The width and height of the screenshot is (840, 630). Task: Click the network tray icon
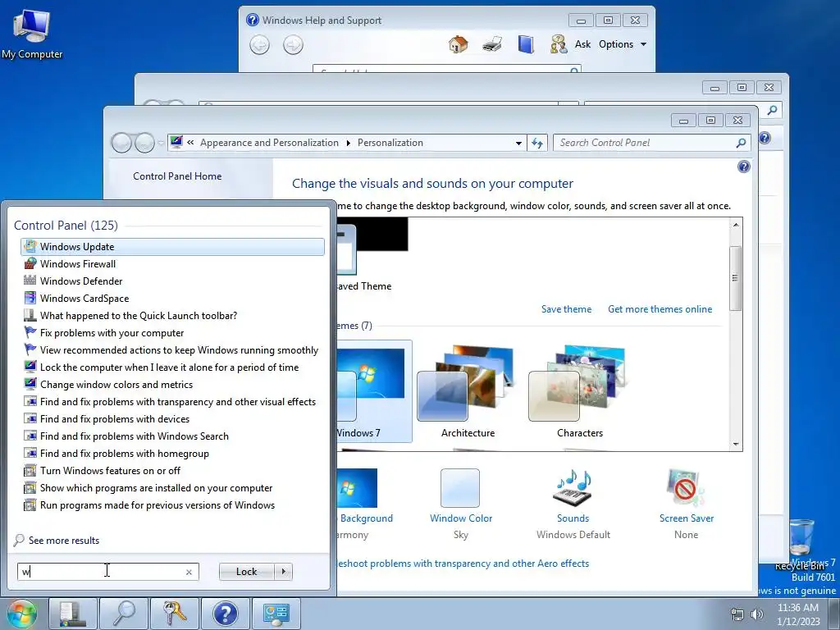(737, 614)
